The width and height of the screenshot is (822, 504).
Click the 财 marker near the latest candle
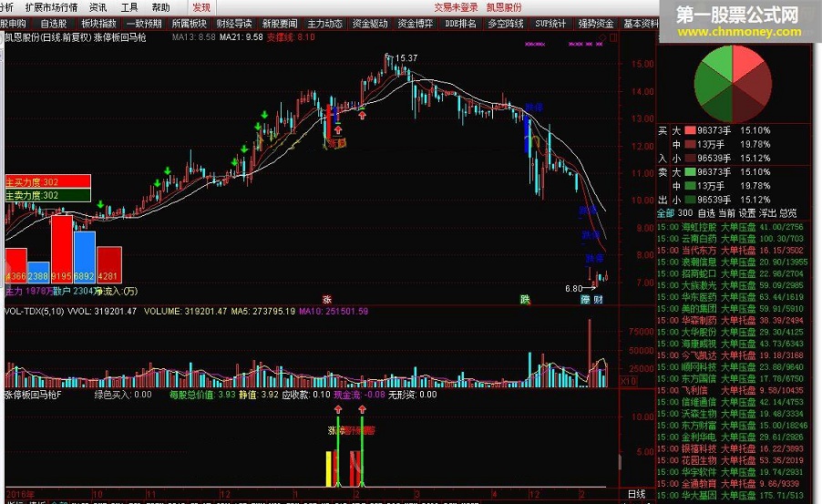(x=598, y=300)
